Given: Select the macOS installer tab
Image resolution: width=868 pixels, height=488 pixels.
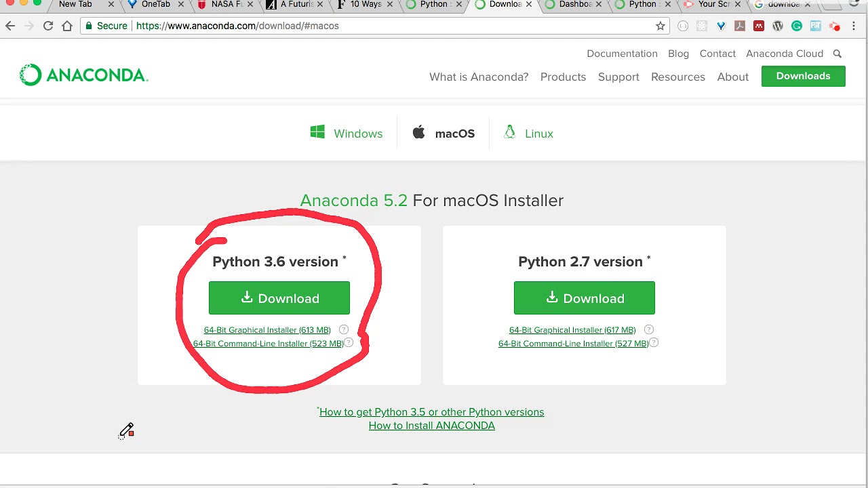Looking at the screenshot, I should click(x=443, y=133).
